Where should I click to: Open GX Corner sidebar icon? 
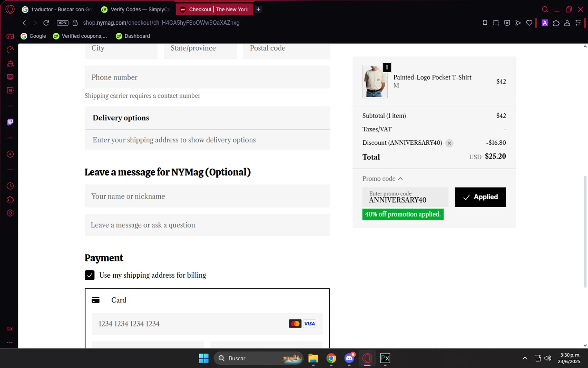tap(10, 36)
